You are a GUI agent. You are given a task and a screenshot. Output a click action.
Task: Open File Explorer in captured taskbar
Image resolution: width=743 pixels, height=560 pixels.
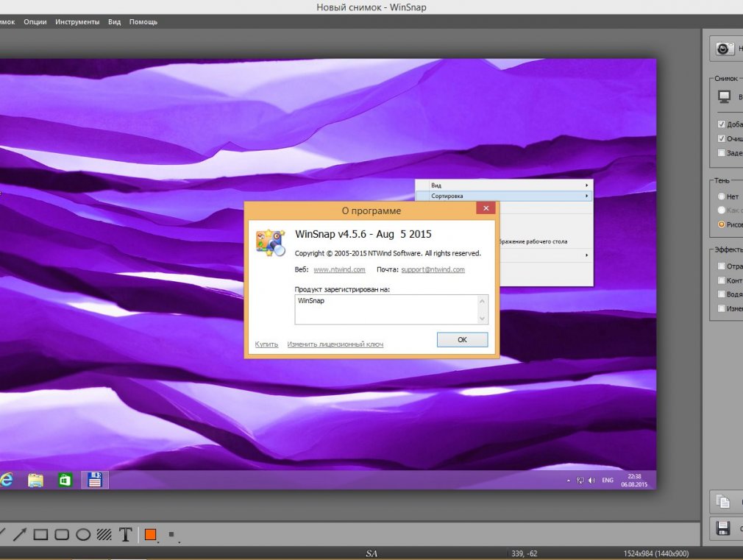(35, 480)
